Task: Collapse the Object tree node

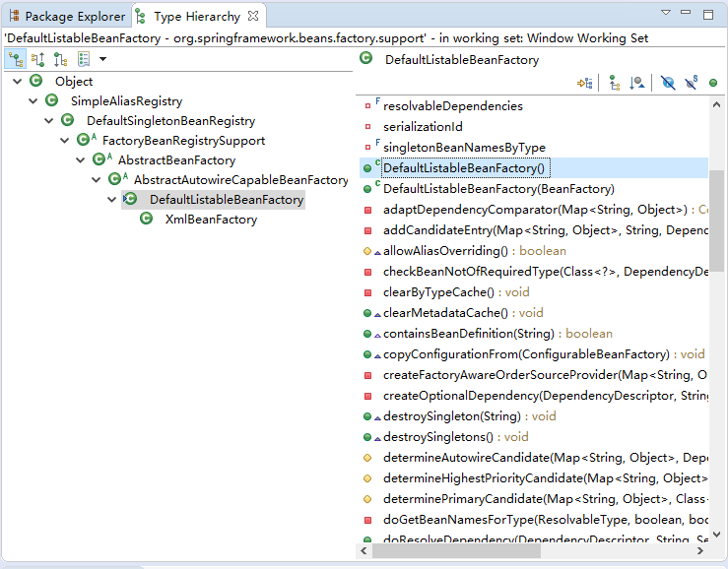Action: (18, 82)
